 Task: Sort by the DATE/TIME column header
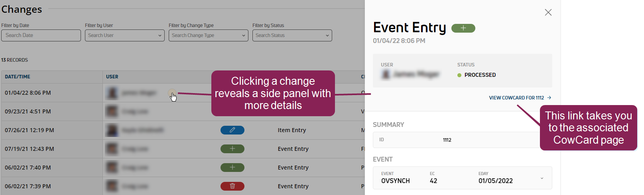pyautogui.click(x=18, y=77)
